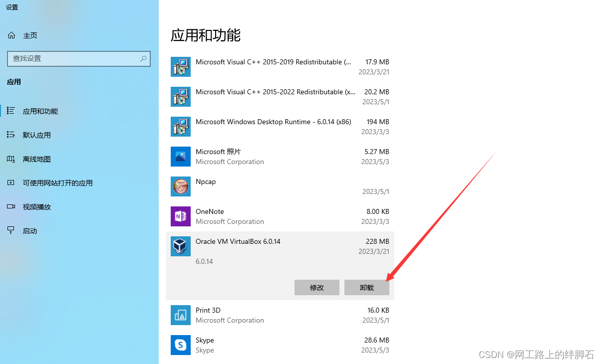Viewport: 602px width, 364px height.
Task: Click the Npcap app icon
Action: tap(181, 186)
